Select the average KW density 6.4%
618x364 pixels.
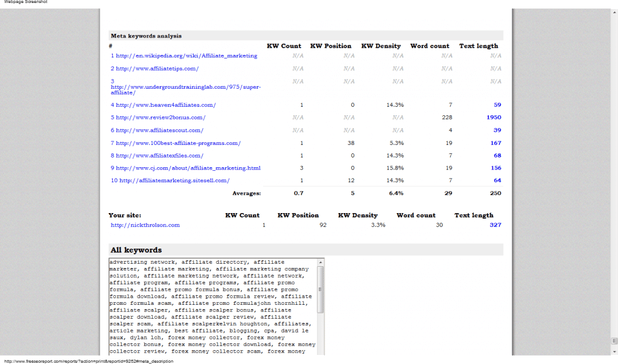(396, 193)
